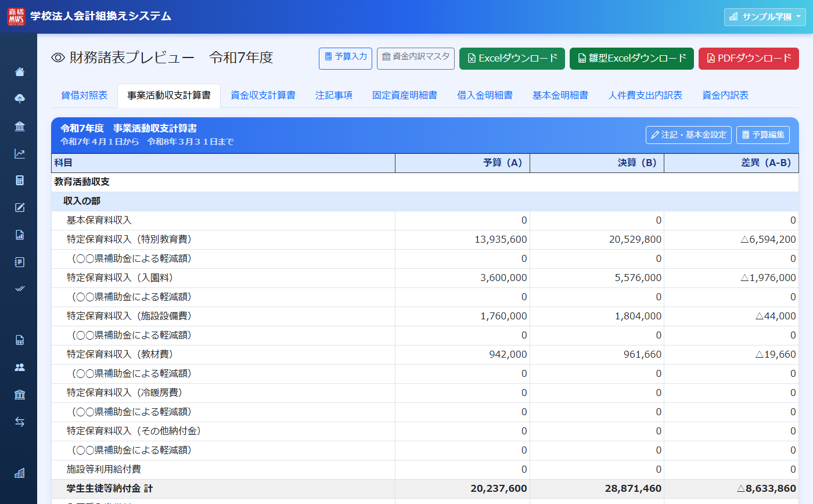Click the 5,576,000 actual value
813x504 pixels.
pyautogui.click(x=638, y=278)
